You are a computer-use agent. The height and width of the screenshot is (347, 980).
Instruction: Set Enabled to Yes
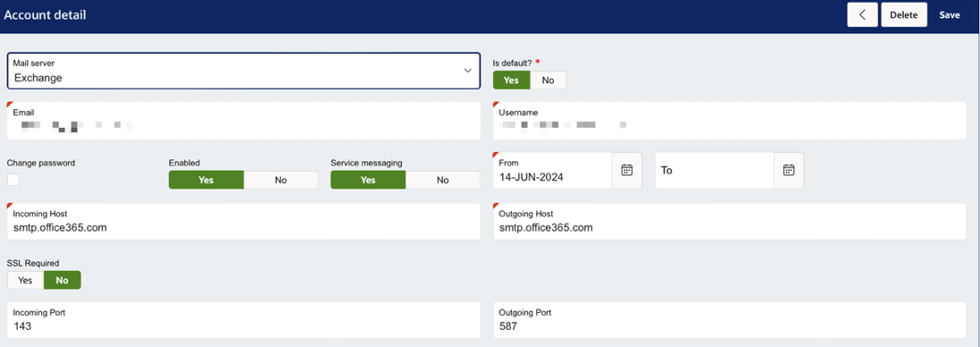click(x=206, y=180)
